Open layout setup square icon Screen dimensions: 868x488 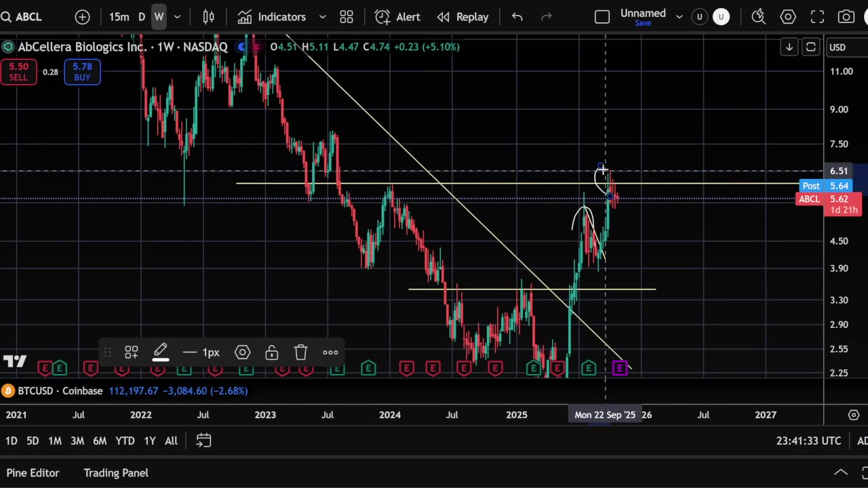point(602,17)
